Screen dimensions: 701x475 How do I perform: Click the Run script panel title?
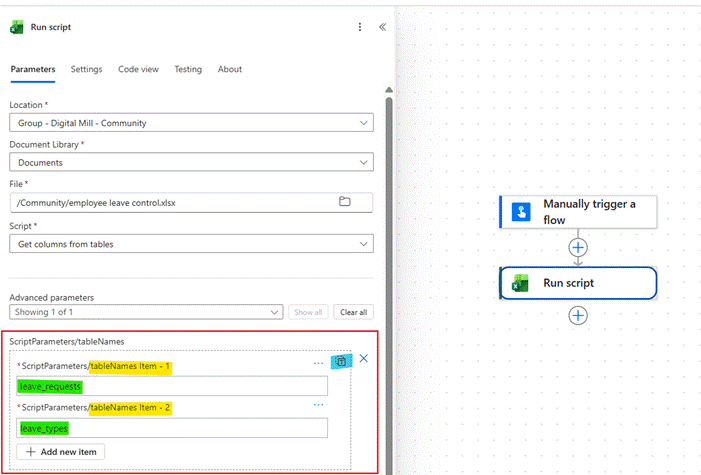pyautogui.click(x=51, y=27)
